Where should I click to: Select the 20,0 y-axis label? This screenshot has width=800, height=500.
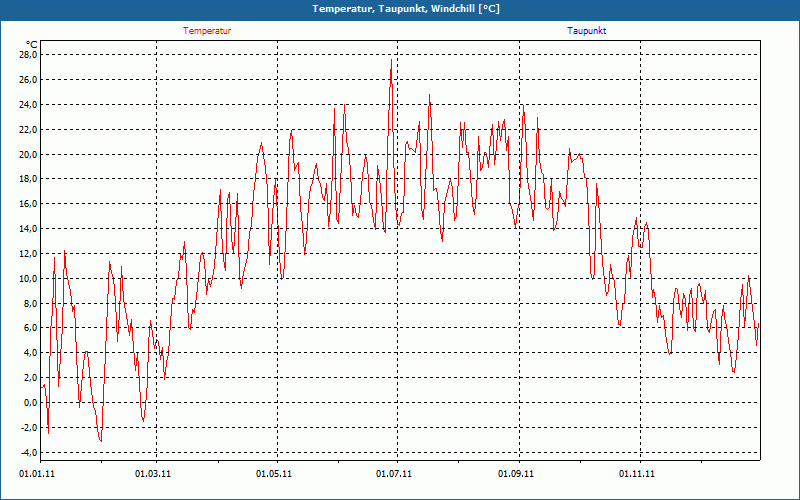coord(28,155)
